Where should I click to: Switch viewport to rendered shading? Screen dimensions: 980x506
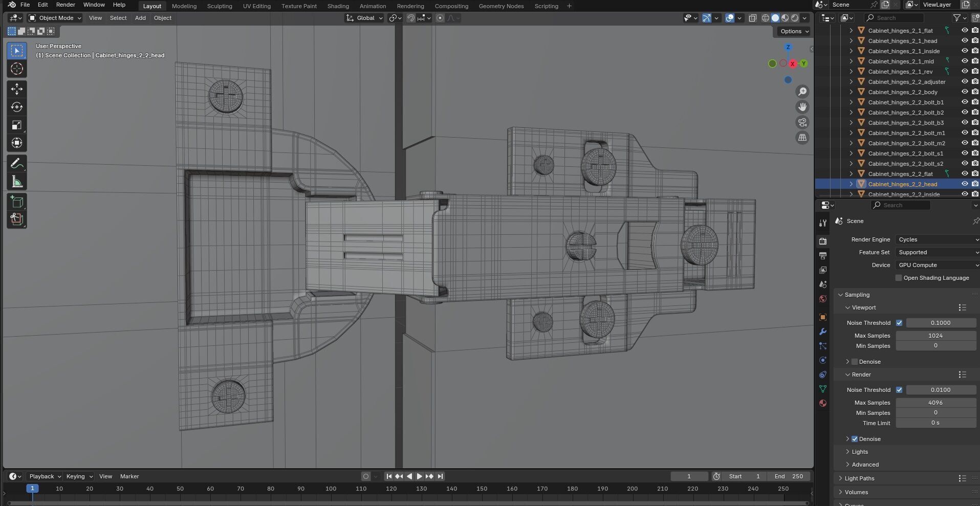click(x=795, y=18)
